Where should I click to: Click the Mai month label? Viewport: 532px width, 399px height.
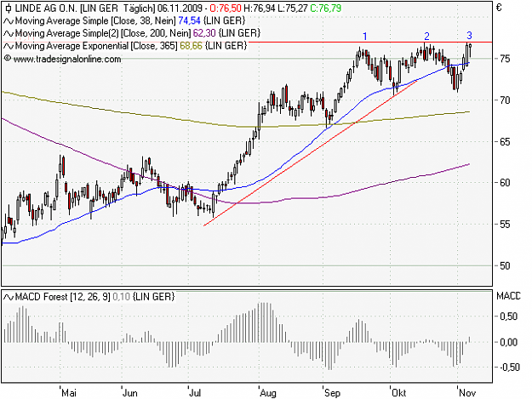69,393
